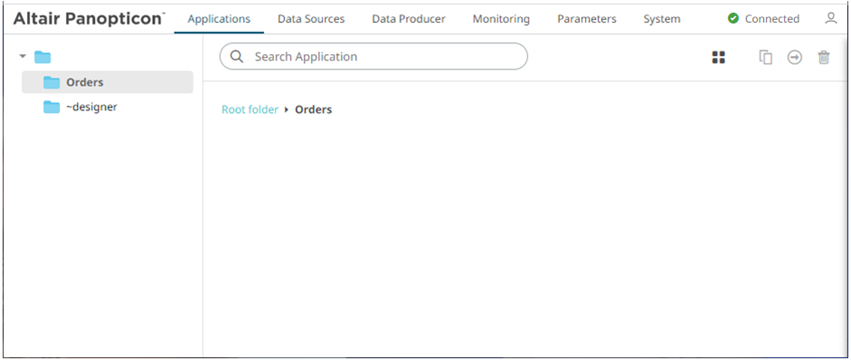Open the Parameters tab

[587, 19]
